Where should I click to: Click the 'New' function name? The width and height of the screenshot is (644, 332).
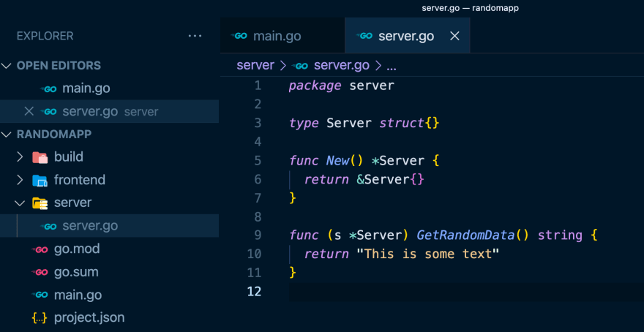pyautogui.click(x=337, y=160)
